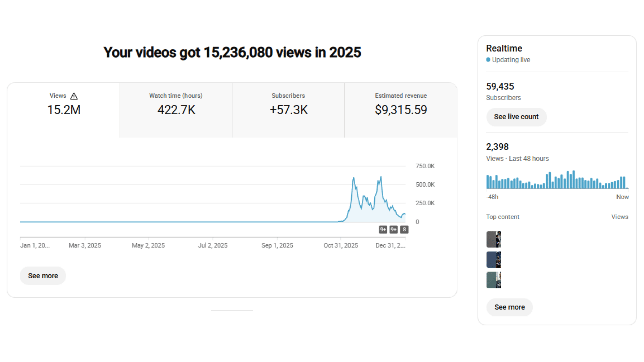Switch to the Subscribers metric tab
Image resolution: width=644 pixels, height=362 pixels.
point(288,110)
